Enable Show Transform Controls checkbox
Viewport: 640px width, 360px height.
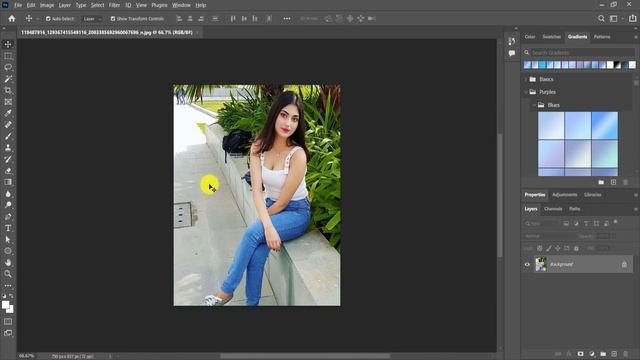(x=113, y=19)
